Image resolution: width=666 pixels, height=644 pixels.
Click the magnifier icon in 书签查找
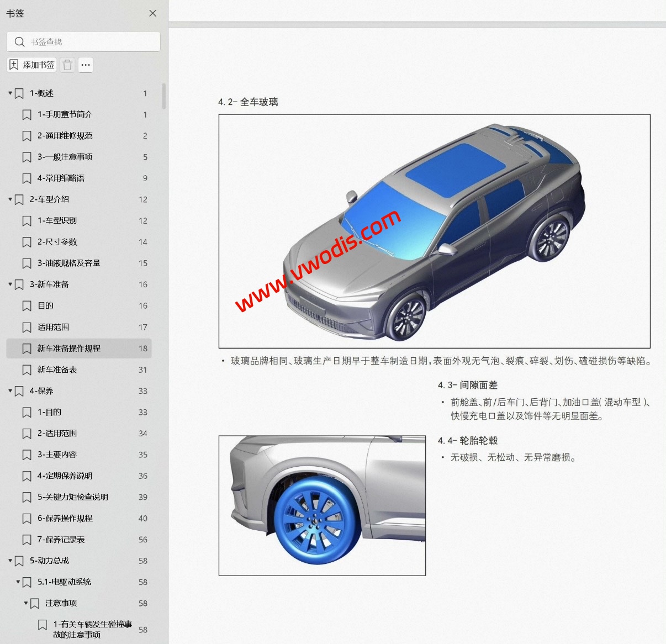coord(19,41)
